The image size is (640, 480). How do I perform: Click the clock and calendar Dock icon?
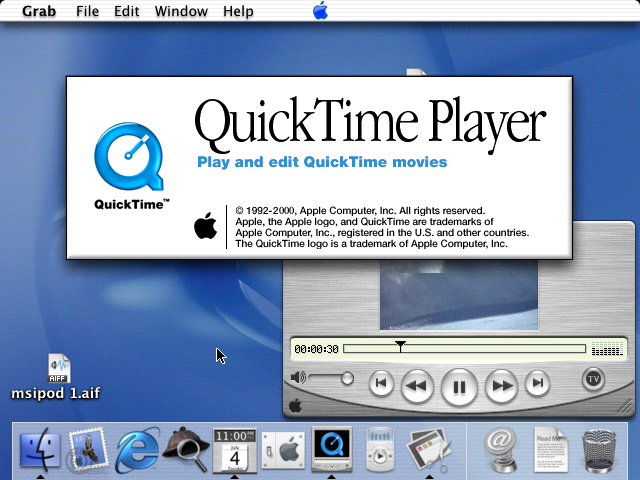tap(235, 450)
